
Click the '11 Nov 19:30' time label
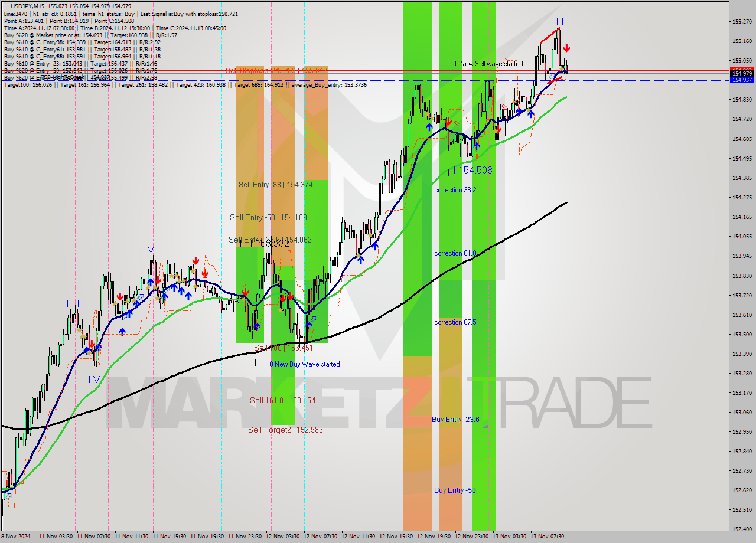point(207,537)
